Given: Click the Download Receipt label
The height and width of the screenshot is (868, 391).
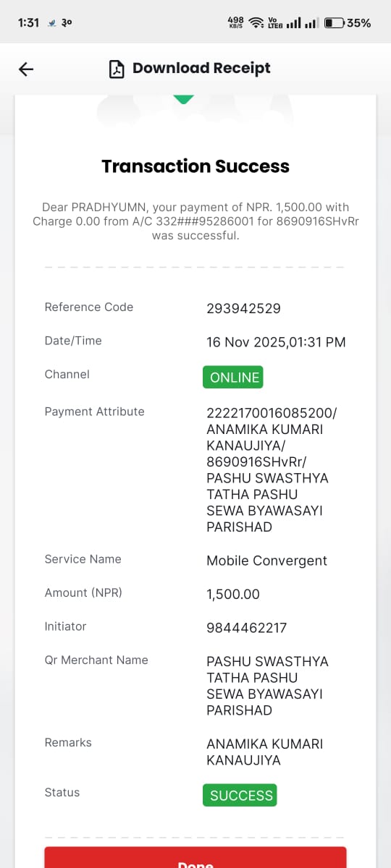Looking at the screenshot, I should pyautogui.click(x=201, y=68).
